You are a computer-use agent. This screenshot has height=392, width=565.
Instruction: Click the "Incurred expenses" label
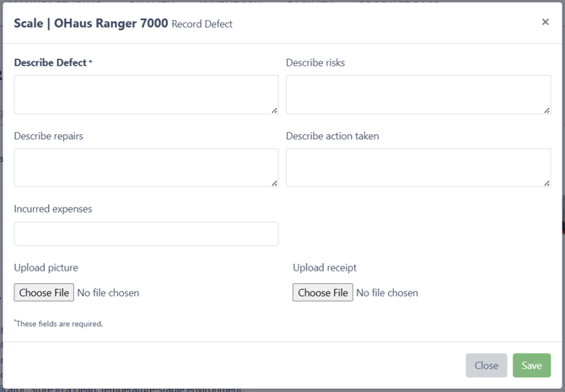53,209
